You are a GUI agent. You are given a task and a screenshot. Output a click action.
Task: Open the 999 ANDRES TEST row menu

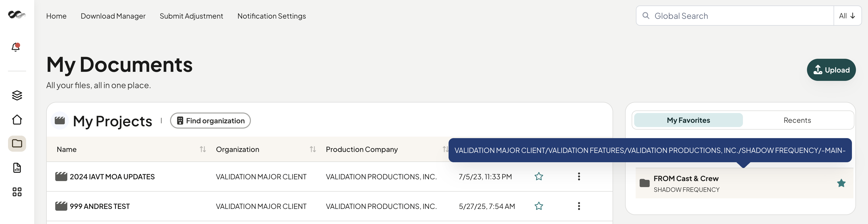pyautogui.click(x=579, y=206)
